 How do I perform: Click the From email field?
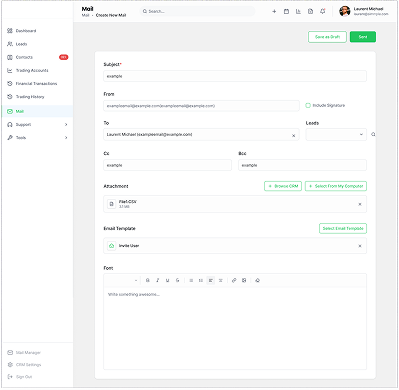201,106
